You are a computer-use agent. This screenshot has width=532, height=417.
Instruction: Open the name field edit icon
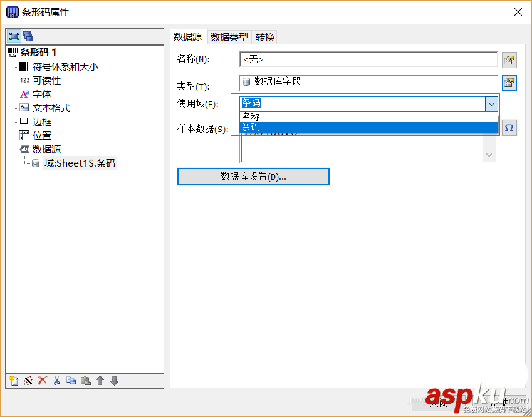509,59
